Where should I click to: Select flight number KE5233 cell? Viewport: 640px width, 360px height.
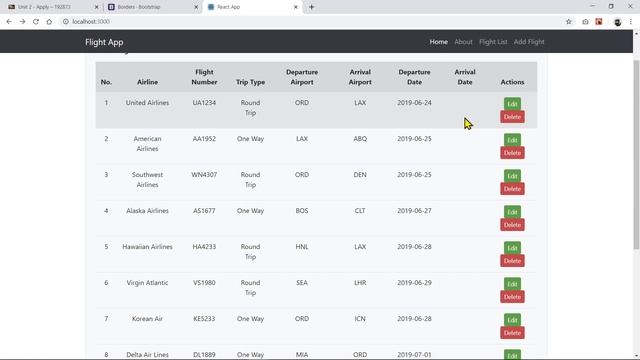point(204,318)
